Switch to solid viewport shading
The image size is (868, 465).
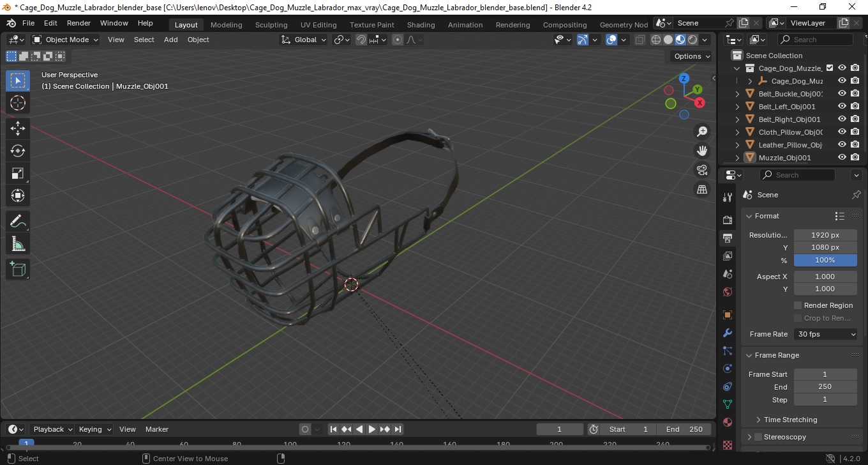(x=668, y=40)
